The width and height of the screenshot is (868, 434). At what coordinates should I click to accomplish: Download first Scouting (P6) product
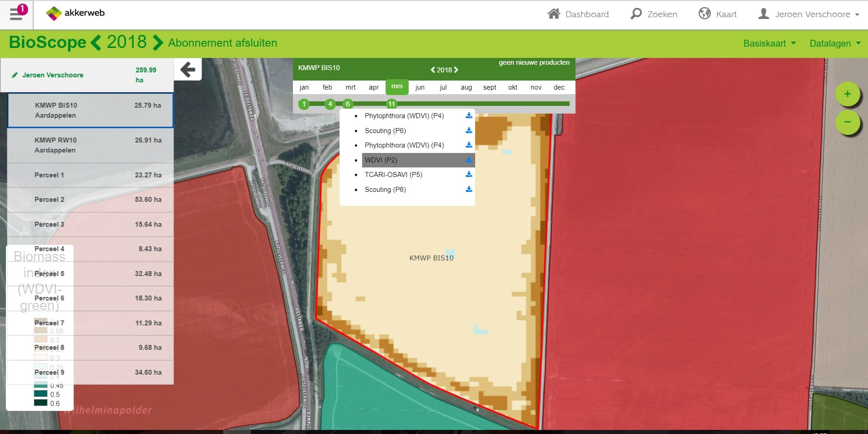pyautogui.click(x=469, y=130)
